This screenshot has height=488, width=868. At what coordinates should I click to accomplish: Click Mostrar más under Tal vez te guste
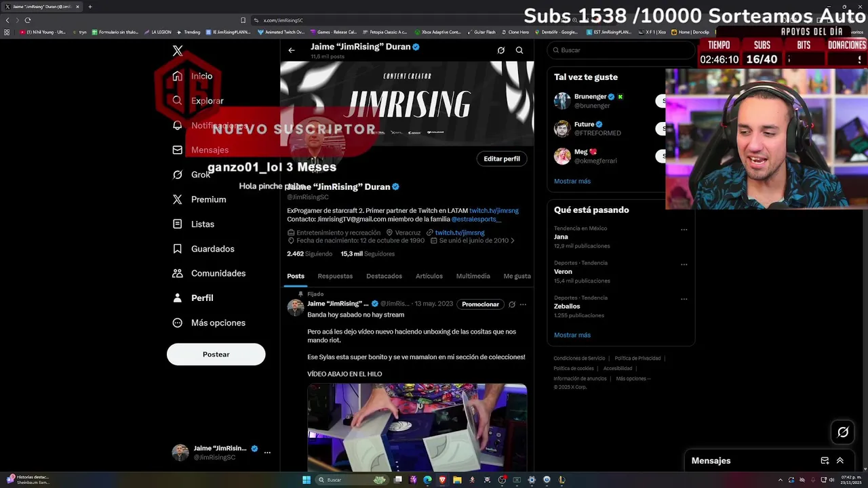pyautogui.click(x=572, y=181)
